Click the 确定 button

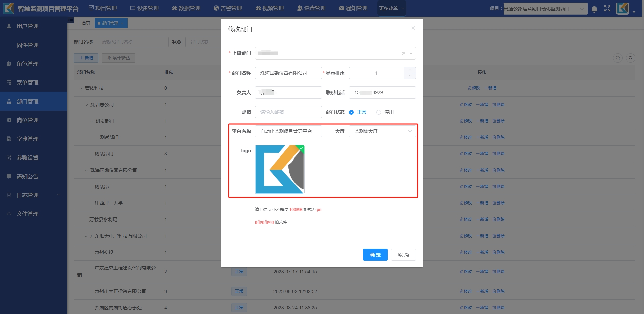coord(375,255)
